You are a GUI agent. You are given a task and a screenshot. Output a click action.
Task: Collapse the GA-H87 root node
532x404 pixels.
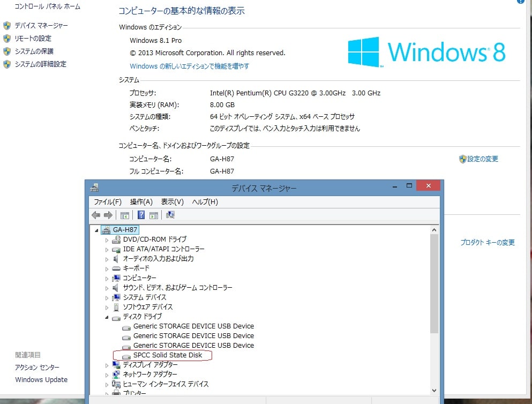pyautogui.click(x=96, y=230)
